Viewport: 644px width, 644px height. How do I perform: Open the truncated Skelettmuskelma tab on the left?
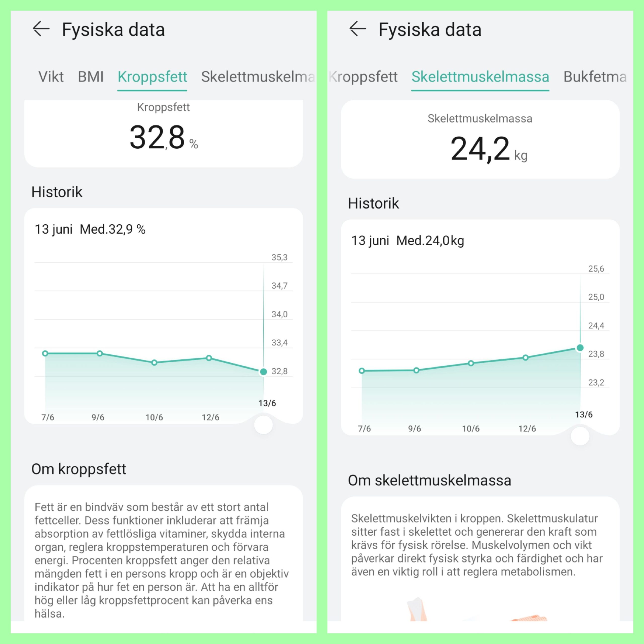click(x=258, y=77)
